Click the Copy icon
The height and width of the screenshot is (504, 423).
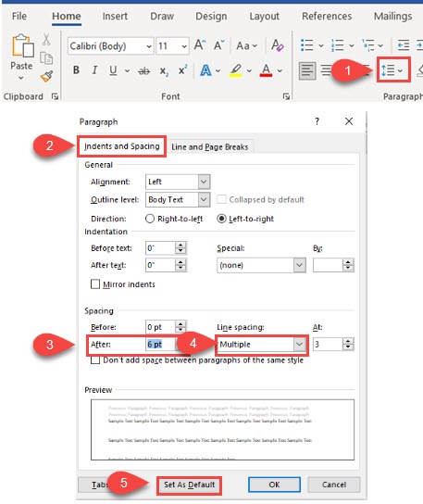[46, 58]
